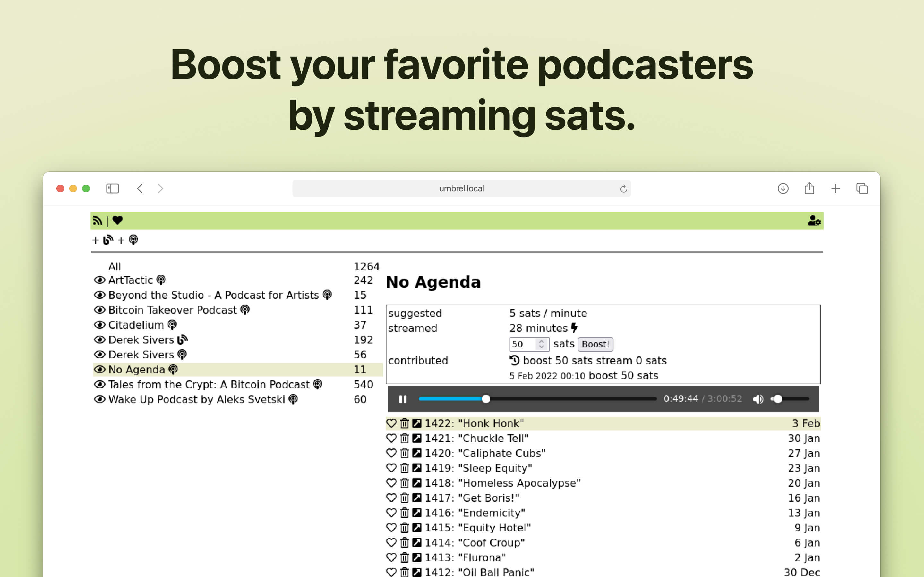
Task: Favorite episode 1422 "Honk Honk"
Action: pos(391,423)
